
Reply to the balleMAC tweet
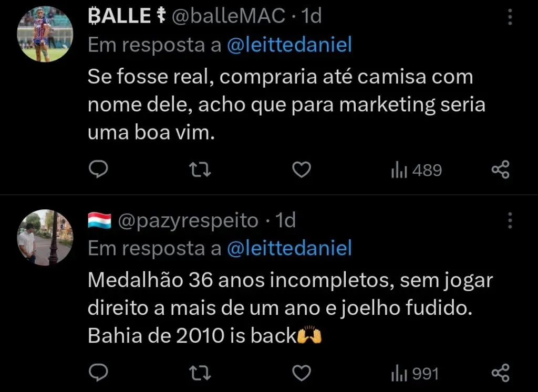click(98, 169)
